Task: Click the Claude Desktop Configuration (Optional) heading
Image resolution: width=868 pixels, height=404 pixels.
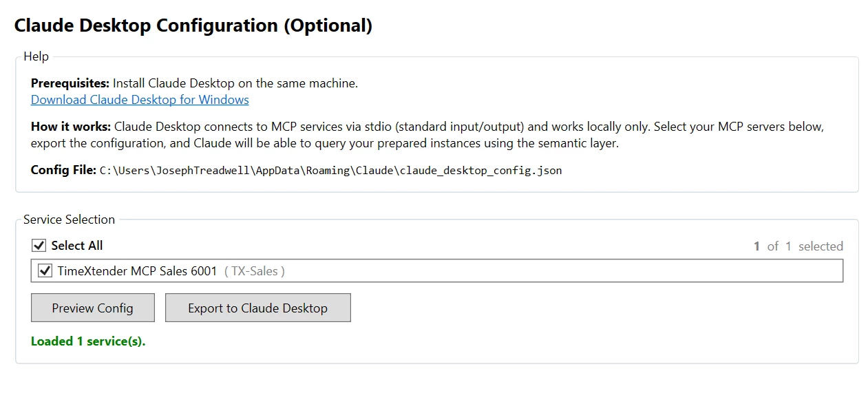Action: 193,25
